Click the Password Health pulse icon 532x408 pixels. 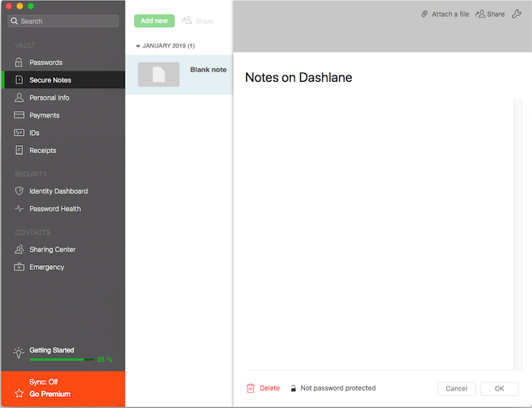pyautogui.click(x=19, y=209)
